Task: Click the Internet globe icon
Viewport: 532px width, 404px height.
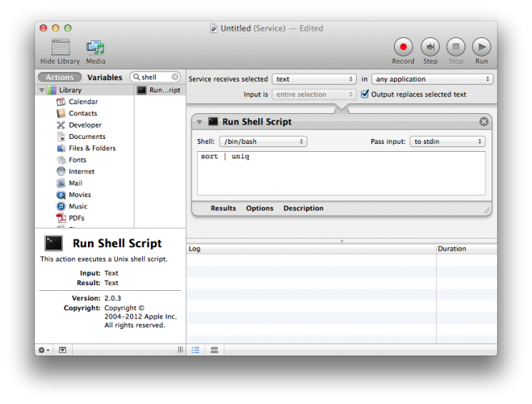Action: [61, 171]
